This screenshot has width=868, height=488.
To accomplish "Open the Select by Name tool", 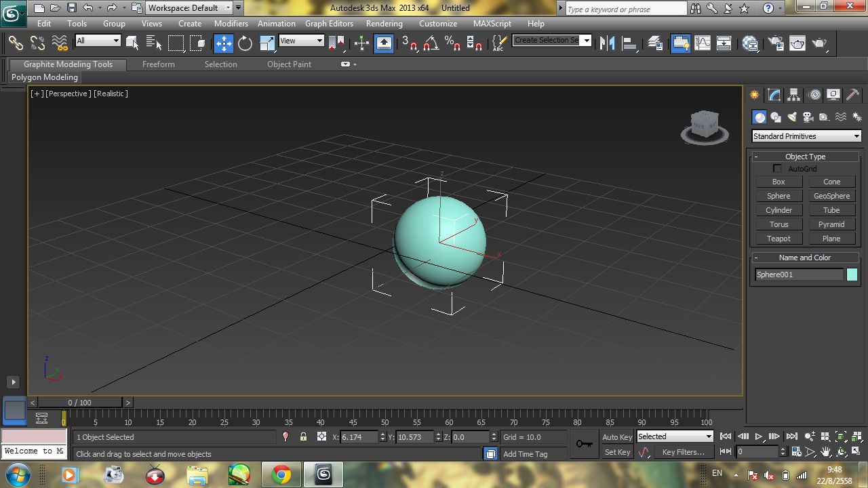I will [154, 43].
